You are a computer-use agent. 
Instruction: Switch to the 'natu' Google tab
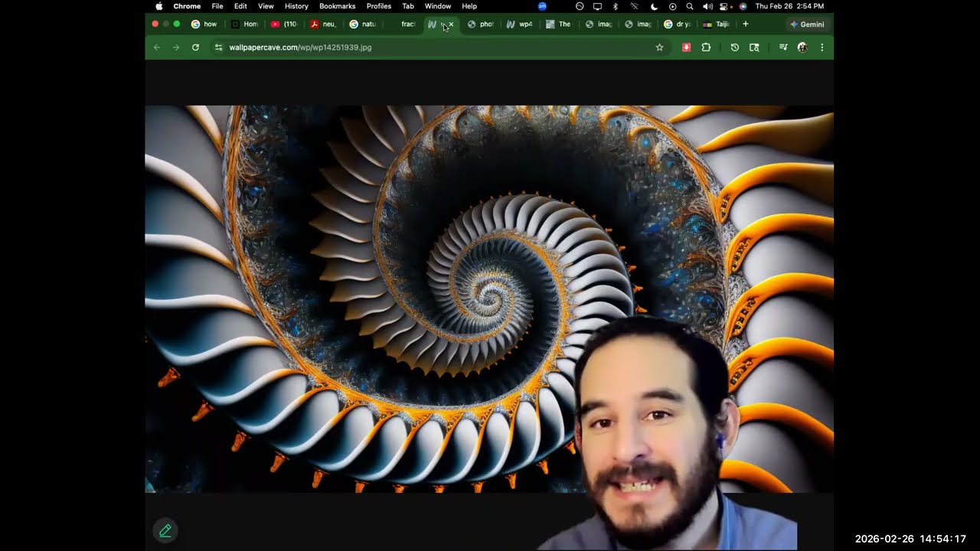click(x=362, y=24)
